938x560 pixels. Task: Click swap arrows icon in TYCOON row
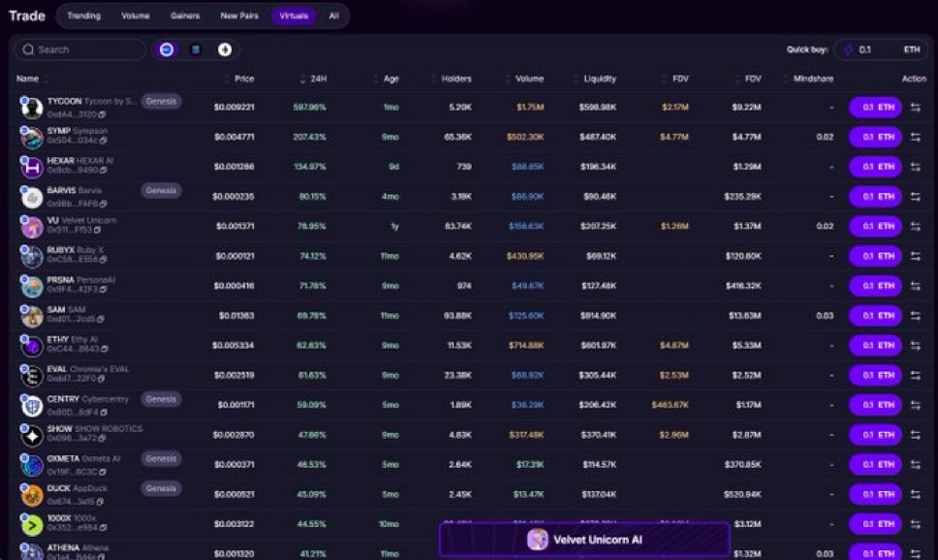[x=916, y=108]
